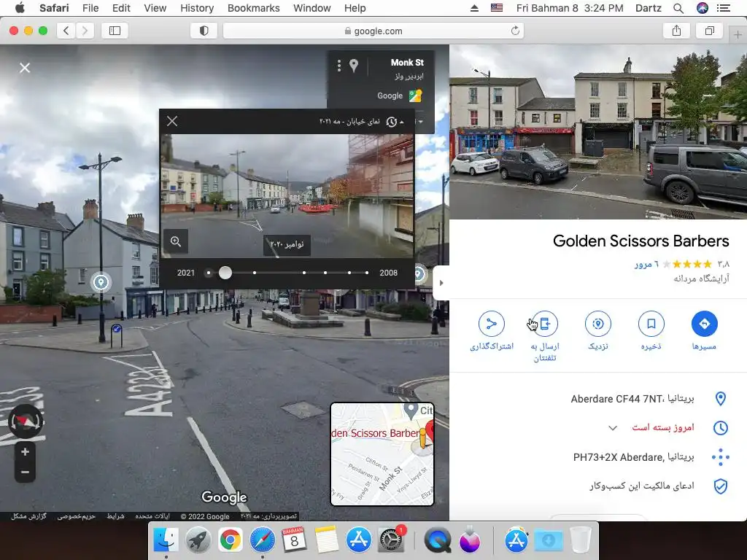Open a new tab with plus button
The image size is (747, 560).
[x=738, y=34]
